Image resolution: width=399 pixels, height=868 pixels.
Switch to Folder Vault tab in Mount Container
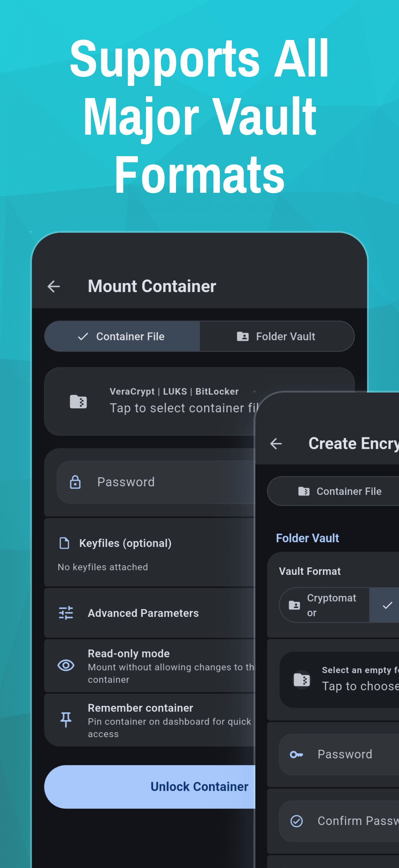[277, 336]
